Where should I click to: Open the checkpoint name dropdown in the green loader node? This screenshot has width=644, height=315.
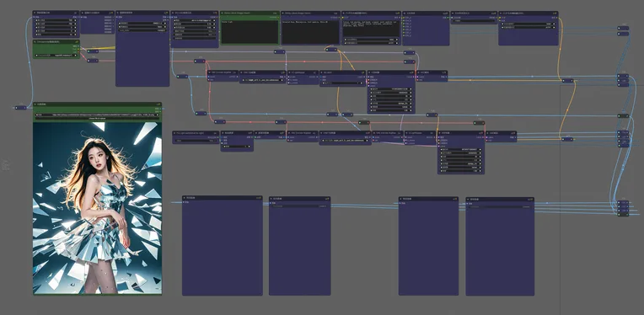click(56, 55)
